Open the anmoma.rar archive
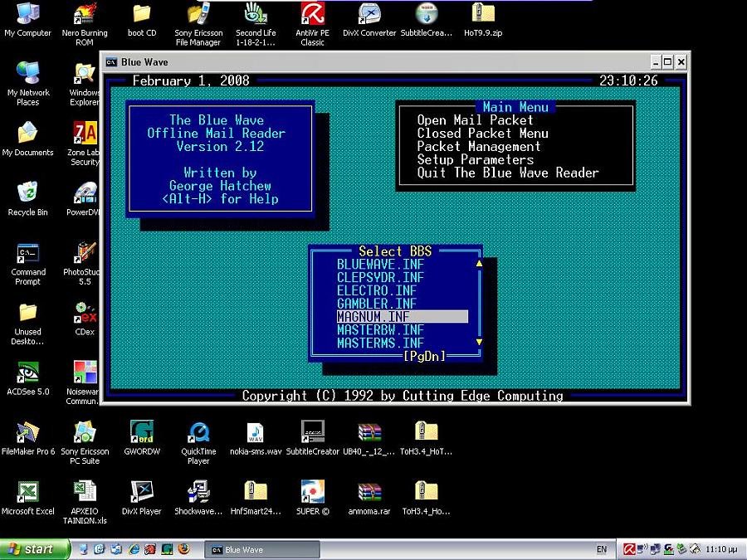The height and width of the screenshot is (560, 747). tap(369, 498)
